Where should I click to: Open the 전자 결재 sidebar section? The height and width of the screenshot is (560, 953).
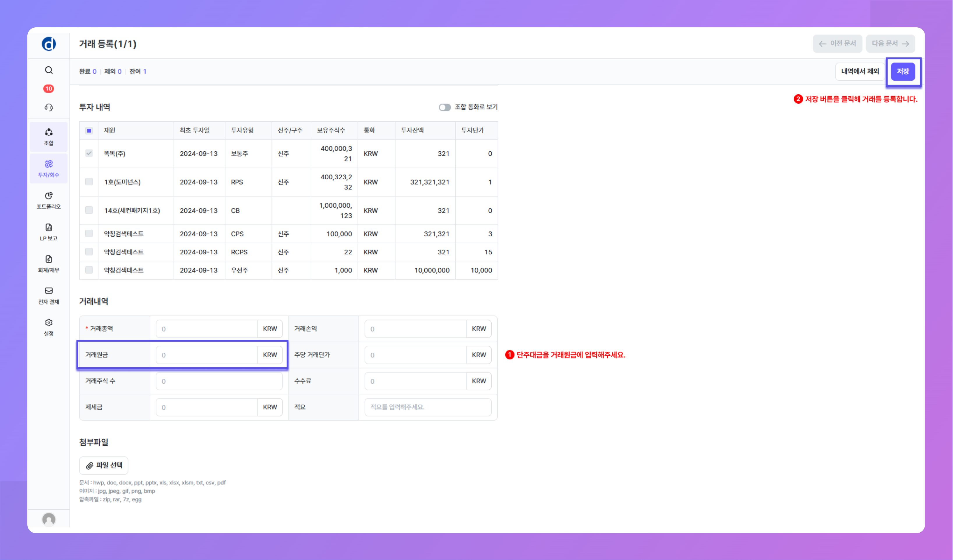pyautogui.click(x=48, y=295)
